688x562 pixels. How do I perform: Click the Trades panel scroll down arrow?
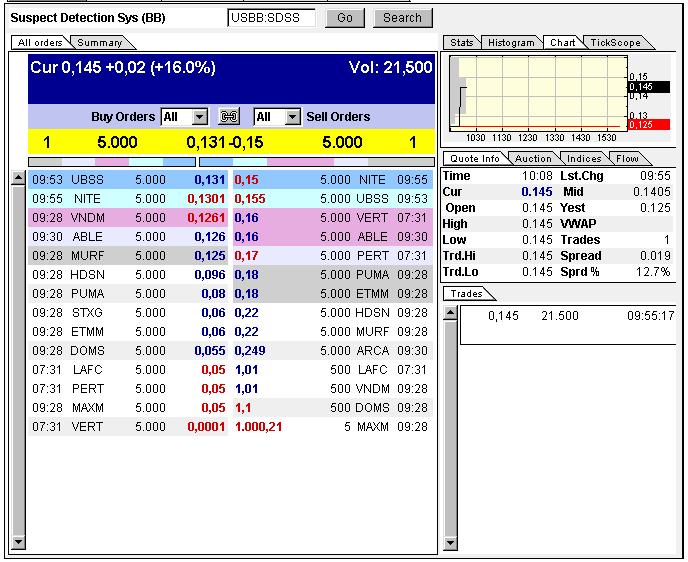pos(451,543)
